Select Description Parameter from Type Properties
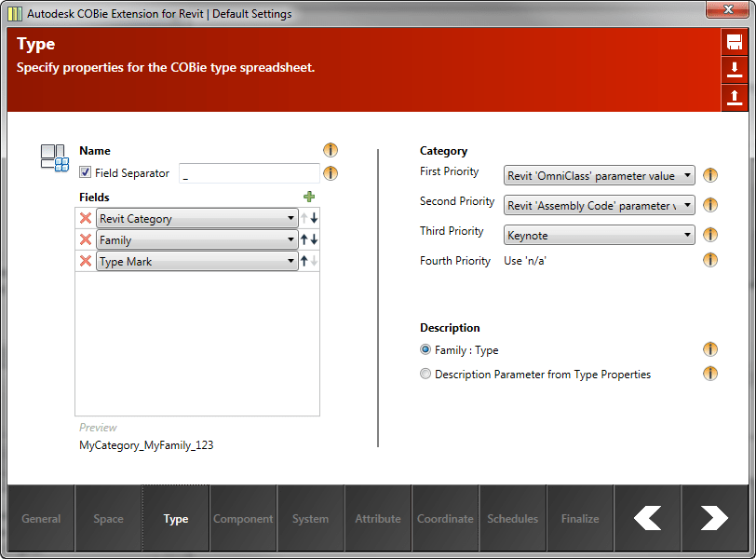756x559 pixels. click(x=425, y=375)
